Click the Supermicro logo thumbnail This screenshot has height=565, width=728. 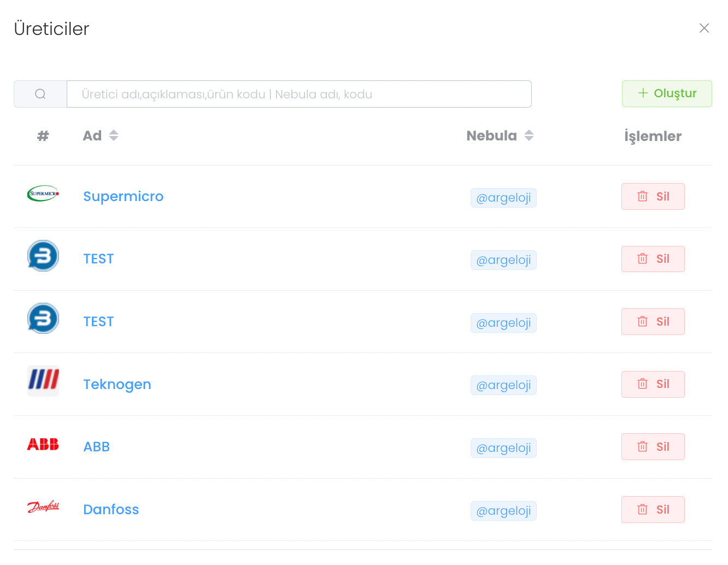point(43,193)
